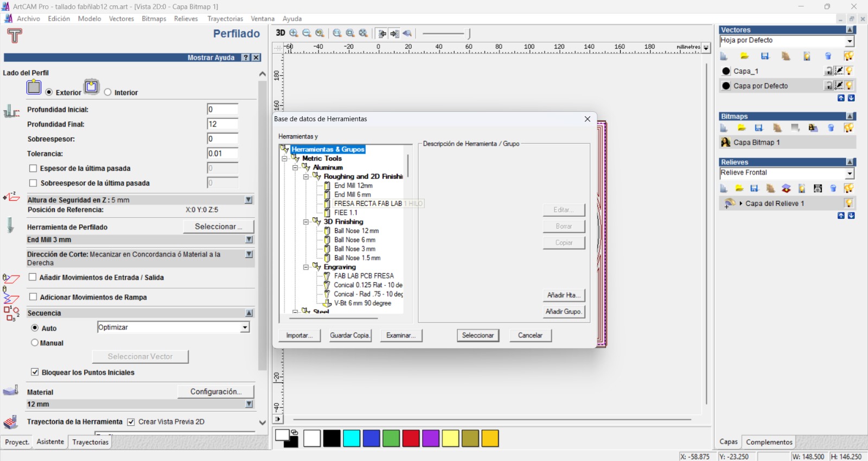
Task: Expand End Mill 3 mm tool details
Action: 249,239
